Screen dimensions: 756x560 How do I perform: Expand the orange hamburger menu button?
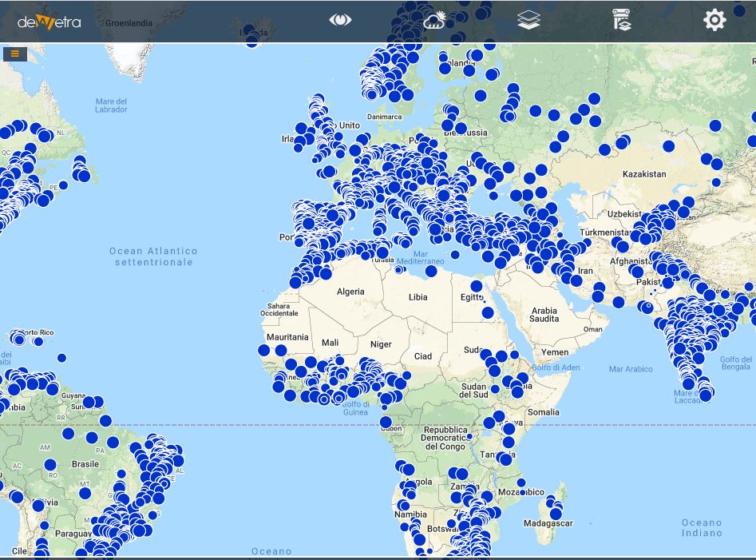point(14,54)
